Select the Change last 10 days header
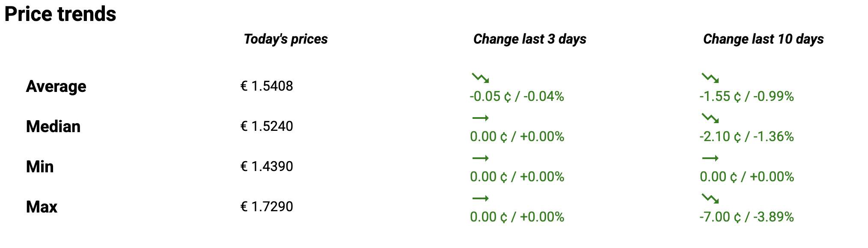This screenshot has width=868, height=248. [763, 39]
